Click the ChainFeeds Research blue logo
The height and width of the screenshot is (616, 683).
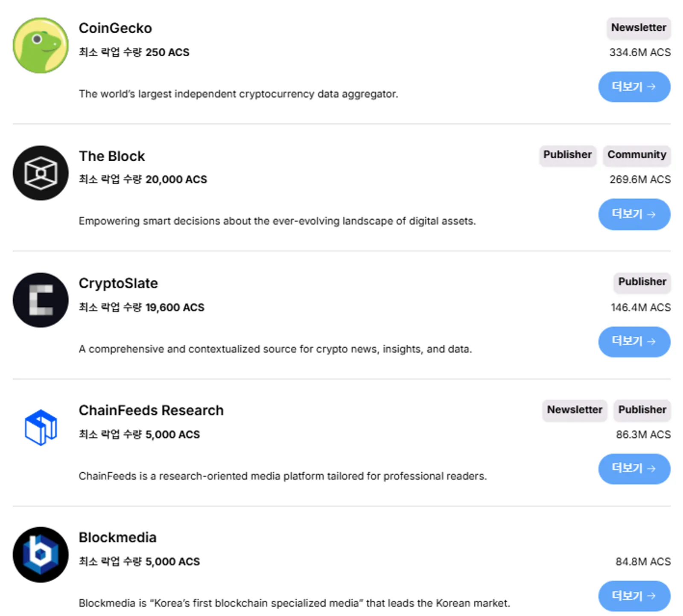pos(41,427)
